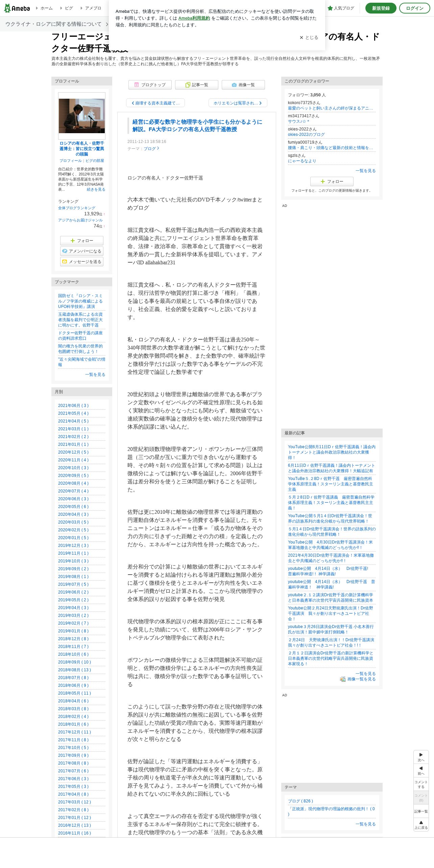Click the ログイン button
This screenshot has width=434, height=868.
coord(415,8)
